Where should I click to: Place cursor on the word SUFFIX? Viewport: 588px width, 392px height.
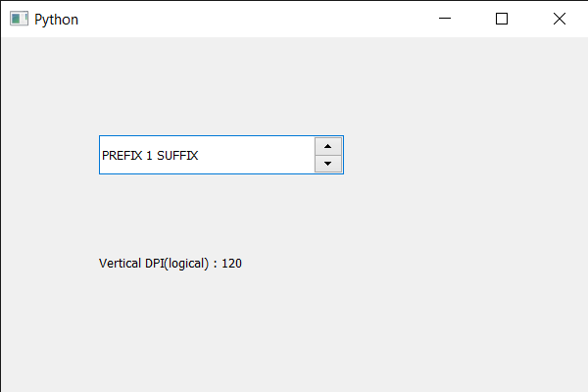point(177,155)
